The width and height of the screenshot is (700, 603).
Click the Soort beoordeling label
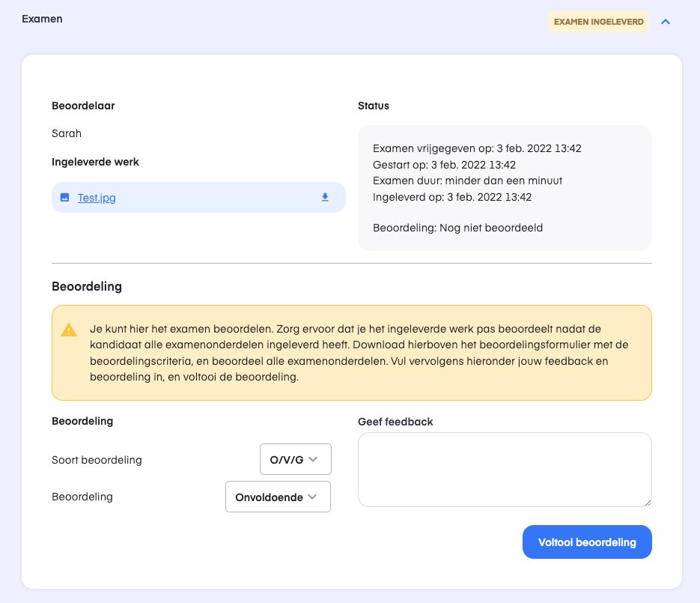(x=97, y=460)
